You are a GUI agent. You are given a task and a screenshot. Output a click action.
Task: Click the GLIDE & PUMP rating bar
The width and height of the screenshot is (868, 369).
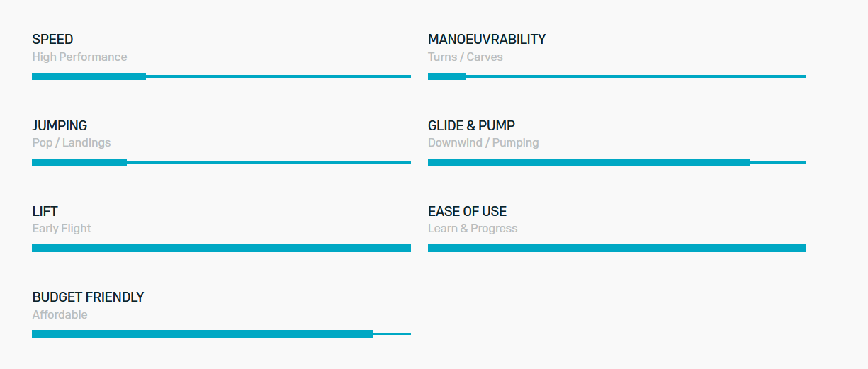point(617,162)
